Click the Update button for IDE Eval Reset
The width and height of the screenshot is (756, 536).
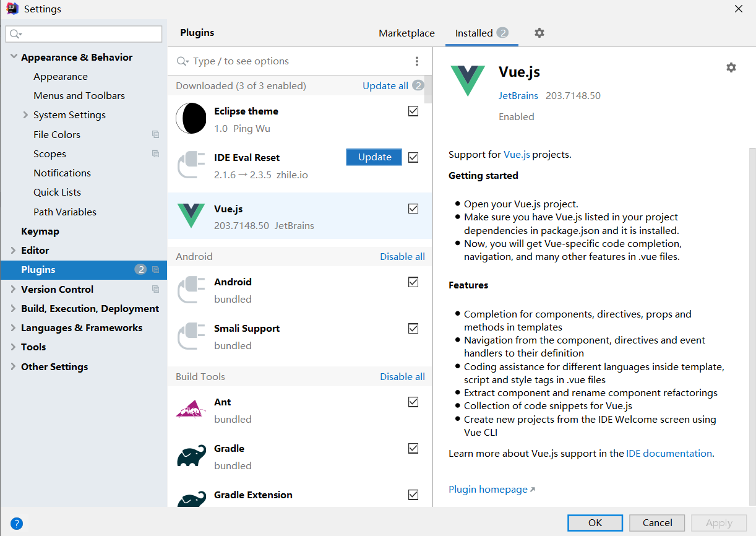click(x=374, y=157)
